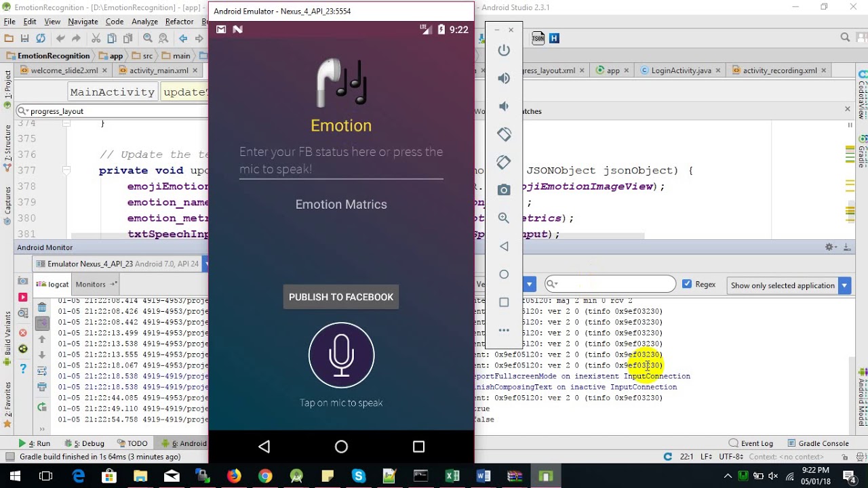Image resolution: width=868 pixels, height=488 pixels.
Task: Open Chrome from the Windows taskbar
Action: coord(265,476)
